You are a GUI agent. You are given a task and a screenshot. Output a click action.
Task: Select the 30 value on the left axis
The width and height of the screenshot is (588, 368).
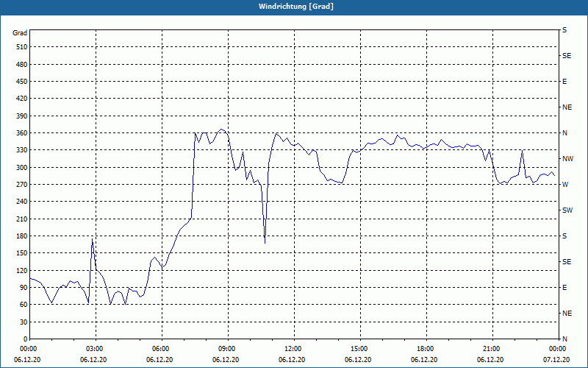[24, 322]
